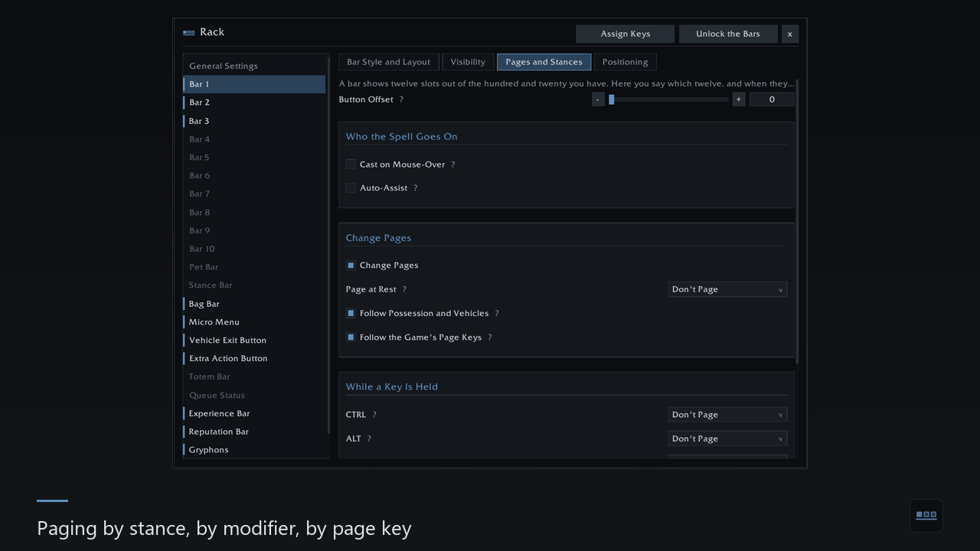Click the help icon beside Follow the Game's Page Keys
Viewport: 980px width, 551px height.
tap(489, 337)
